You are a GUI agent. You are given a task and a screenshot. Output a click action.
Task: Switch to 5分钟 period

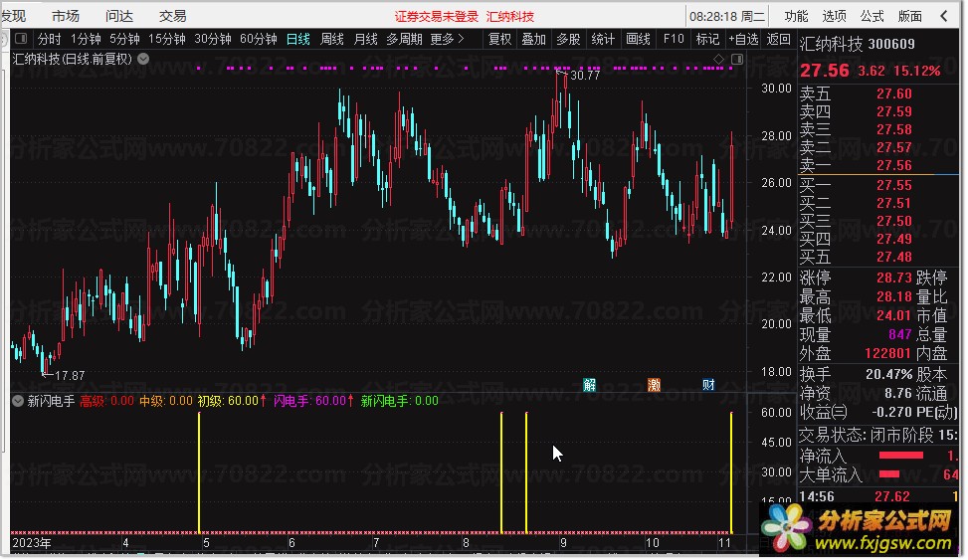[x=124, y=40]
